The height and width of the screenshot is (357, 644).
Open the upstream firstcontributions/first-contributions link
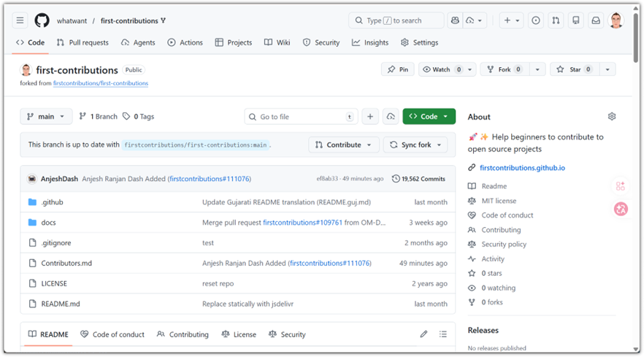[101, 83]
